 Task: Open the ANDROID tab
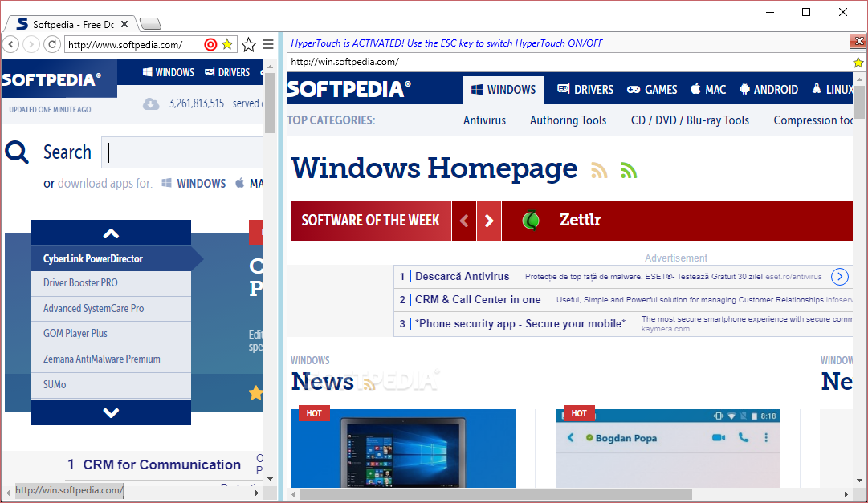769,90
